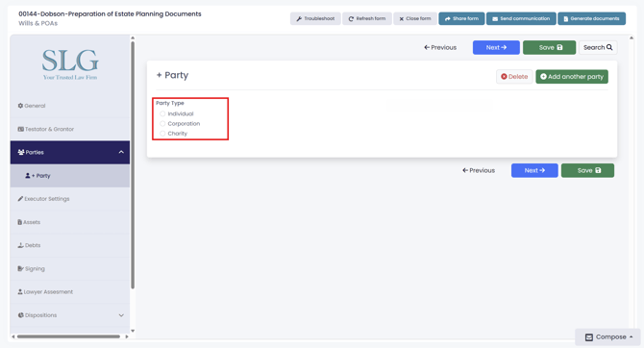644x348 pixels.
Task: Click main panel scroll-up arrow
Action: pyautogui.click(x=632, y=38)
